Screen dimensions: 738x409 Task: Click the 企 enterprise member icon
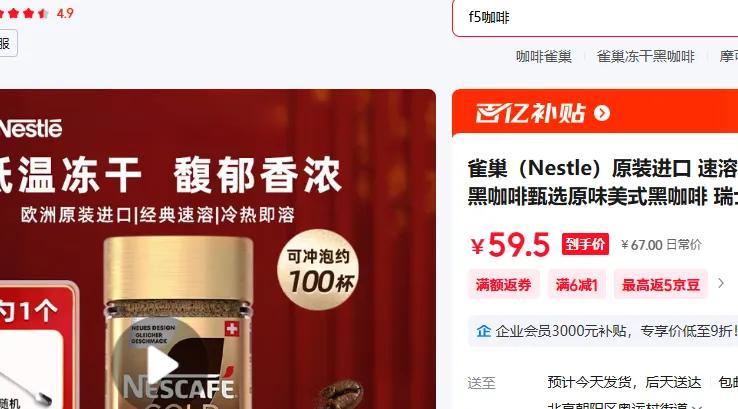tap(483, 331)
